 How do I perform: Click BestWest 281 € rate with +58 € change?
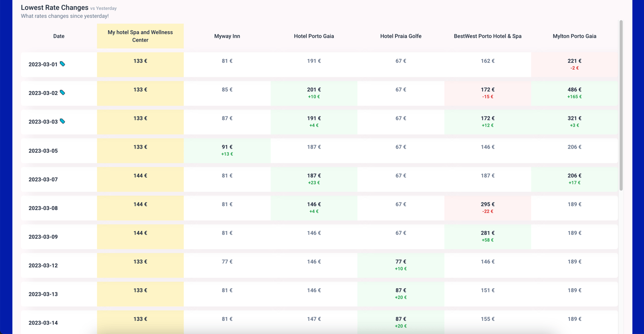pos(487,237)
